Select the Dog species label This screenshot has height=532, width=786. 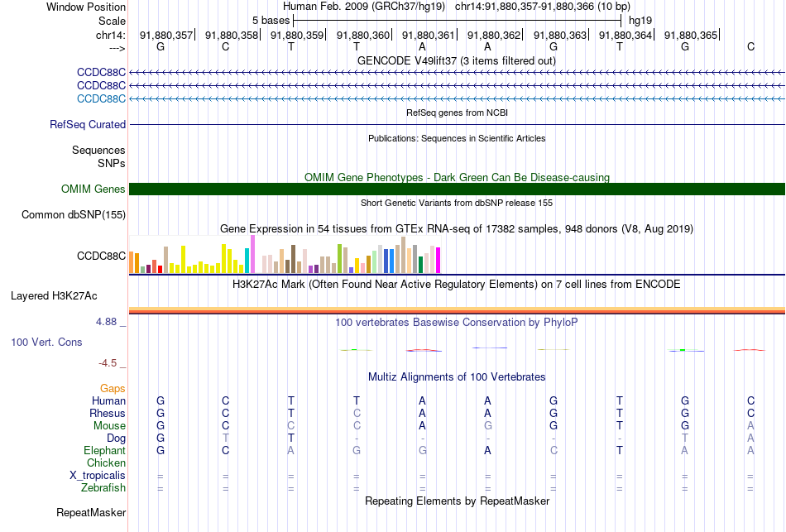(x=116, y=439)
